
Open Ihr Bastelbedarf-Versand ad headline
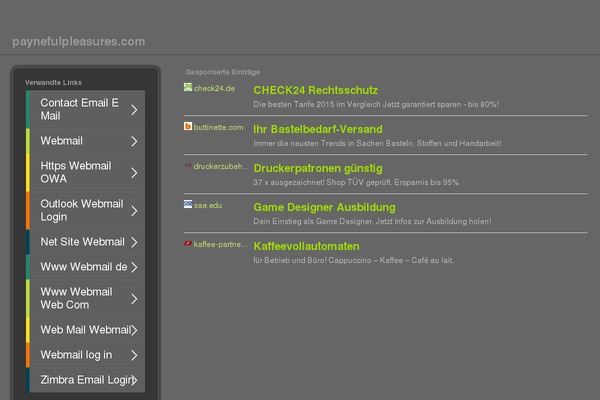click(x=318, y=129)
